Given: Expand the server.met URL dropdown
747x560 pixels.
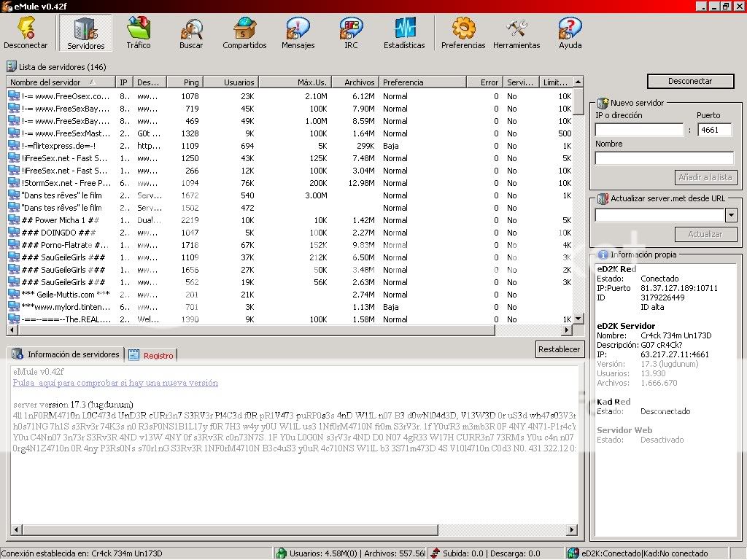Looking at the screenshot, I should (731, 215).
